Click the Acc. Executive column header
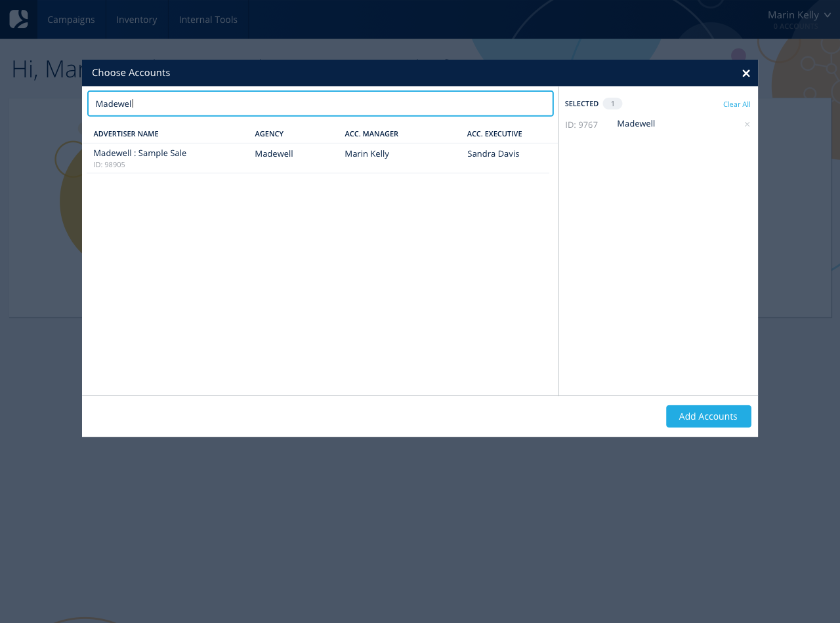Viewport: 840px width, 623px height. click(495, 134)
